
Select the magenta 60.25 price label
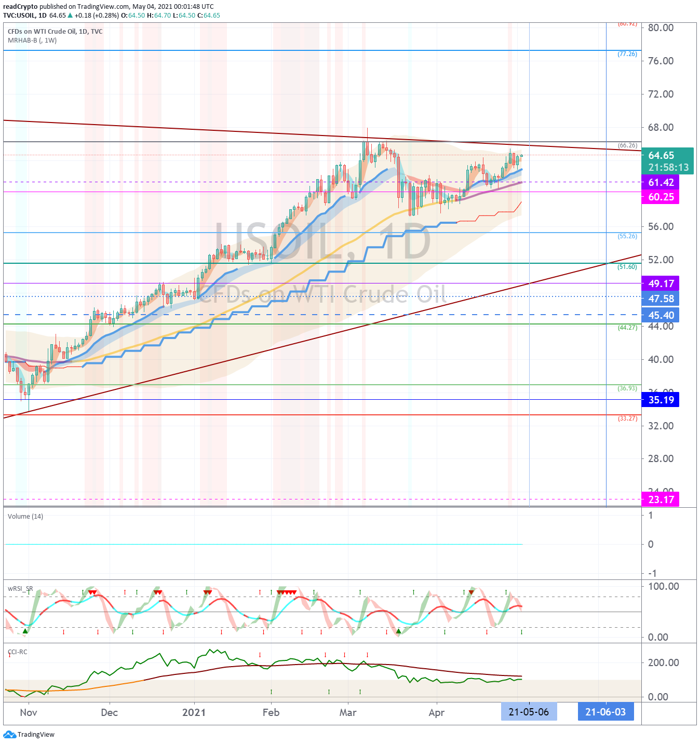pos(661,197)
